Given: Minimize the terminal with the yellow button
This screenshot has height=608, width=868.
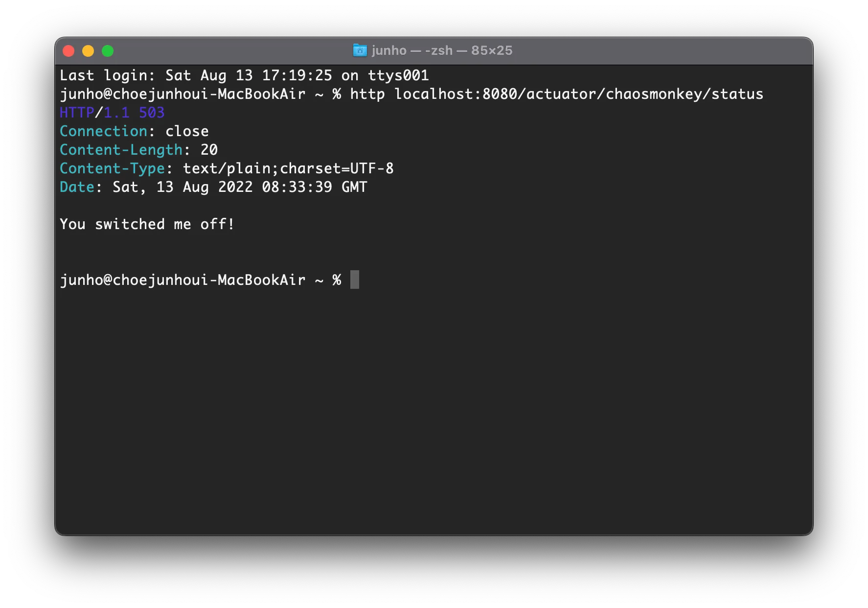Looking at the screenshot, I should pos(88,51).
